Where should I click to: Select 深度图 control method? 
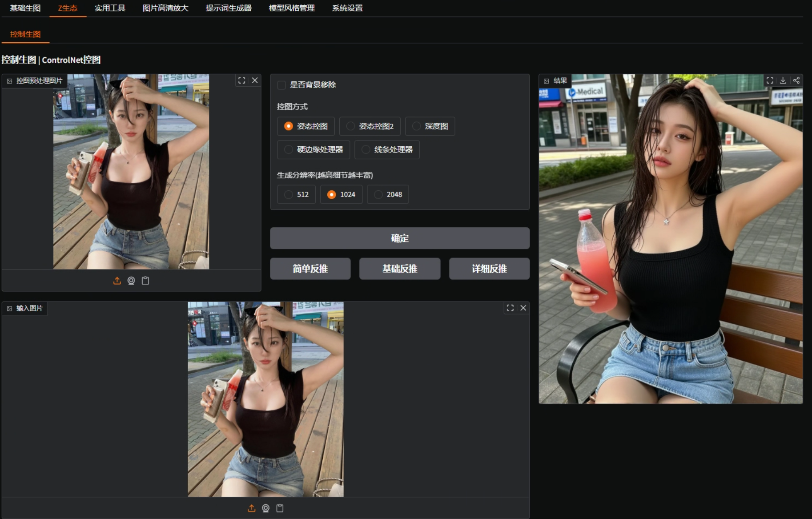tap(430, 126)
